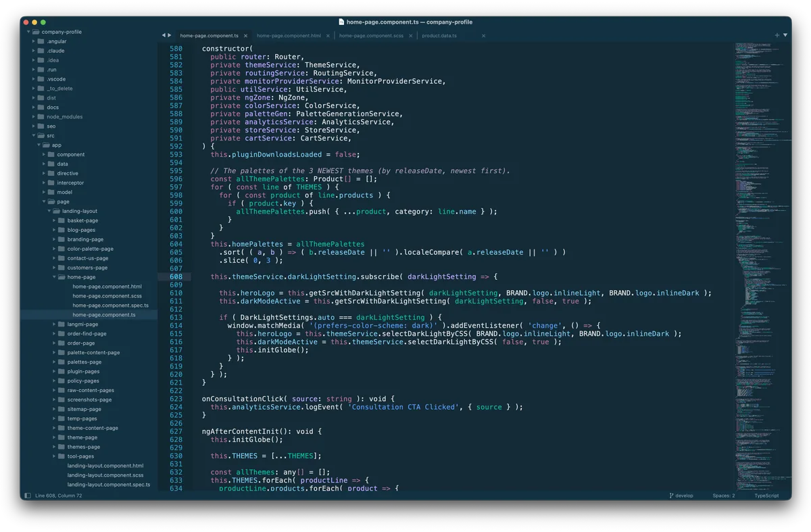Image resolution: width=811 pixels, height=532 pixels.
Task: Click the .idea folder icon
Action: pyautogui.click(x=41, y=60)
